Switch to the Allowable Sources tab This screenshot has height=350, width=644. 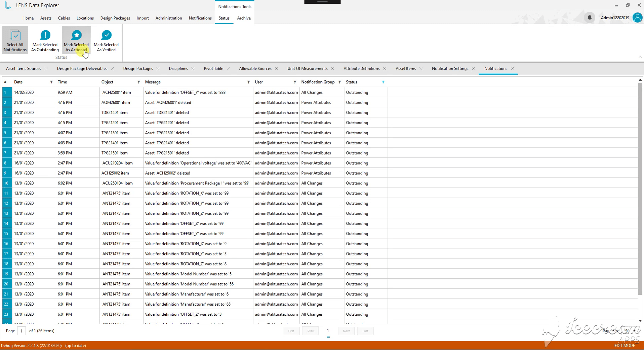(255, 69)
